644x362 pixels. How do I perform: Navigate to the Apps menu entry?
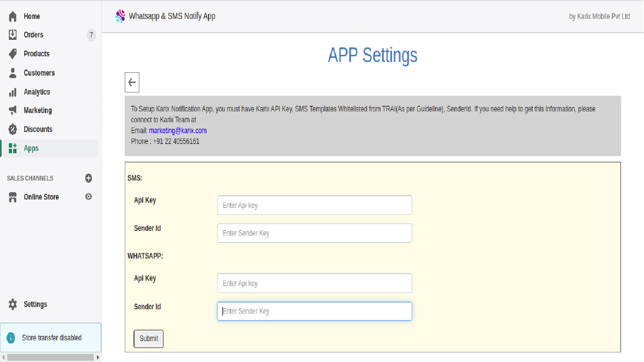31,148
